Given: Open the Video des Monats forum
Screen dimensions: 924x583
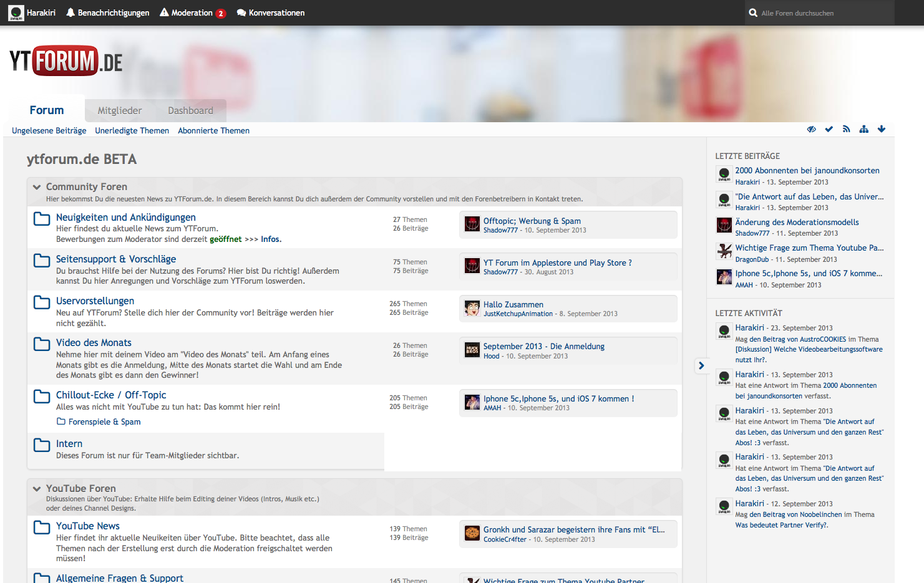Looking at the screenshot, I should [94, 342].
